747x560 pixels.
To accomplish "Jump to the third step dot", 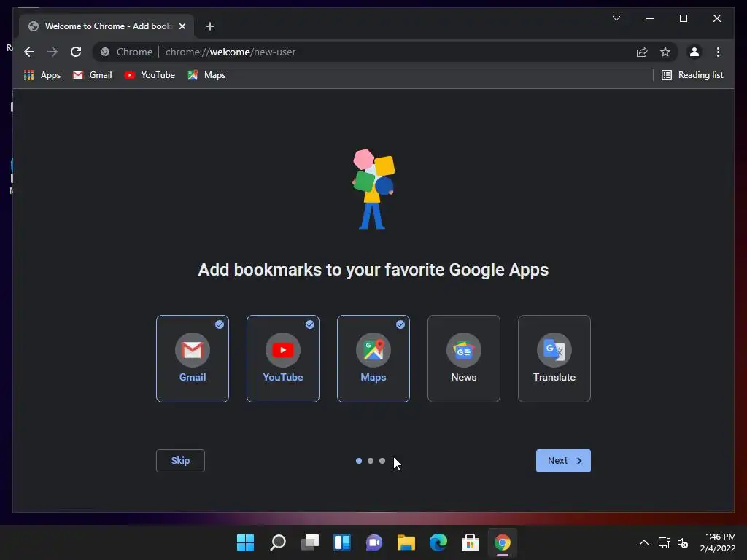I will 382,461.
